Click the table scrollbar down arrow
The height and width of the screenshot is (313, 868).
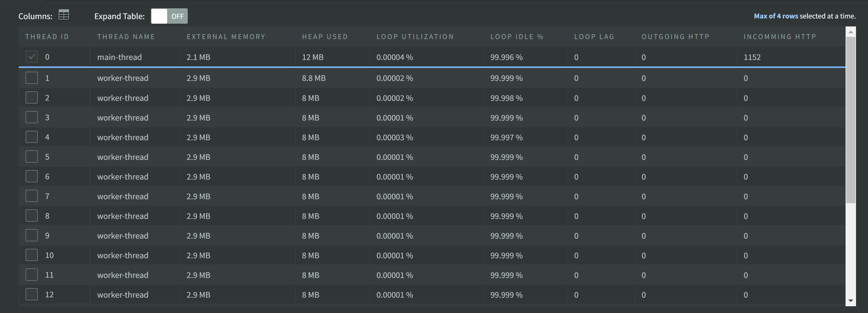coord(850,300)
